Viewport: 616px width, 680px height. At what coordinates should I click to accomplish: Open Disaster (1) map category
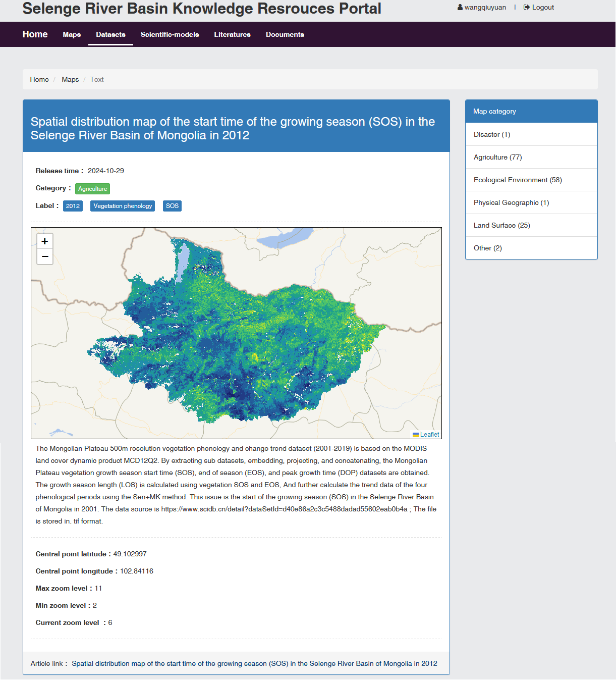[x=531, y=134]
